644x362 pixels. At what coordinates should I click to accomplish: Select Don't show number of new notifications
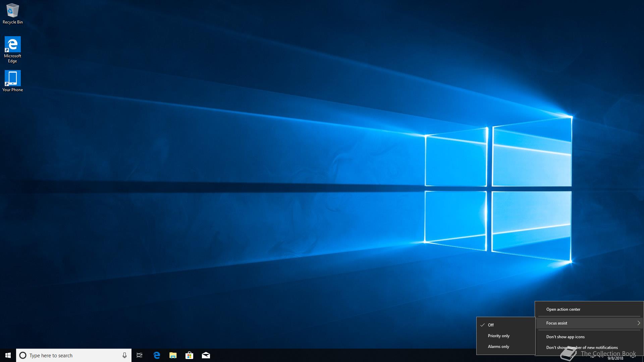pyautogui.click(x=589, y=348)
